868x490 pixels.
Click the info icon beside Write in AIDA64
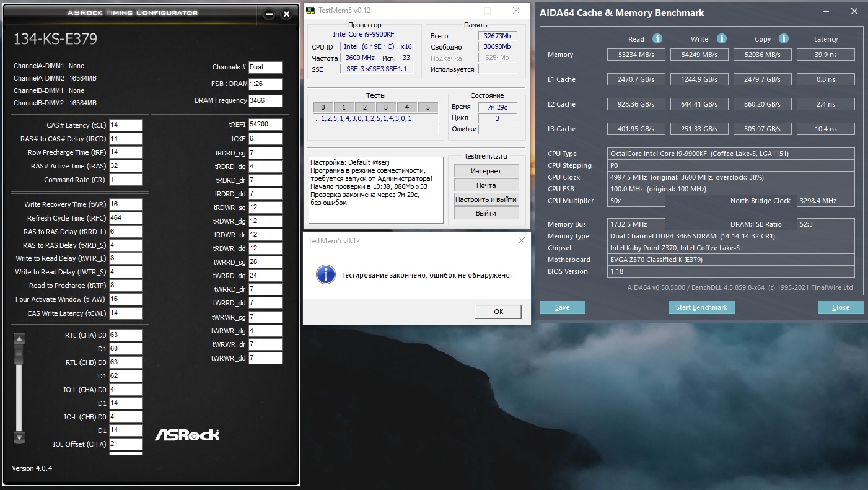pyautogui.click(x=721, y=38)
